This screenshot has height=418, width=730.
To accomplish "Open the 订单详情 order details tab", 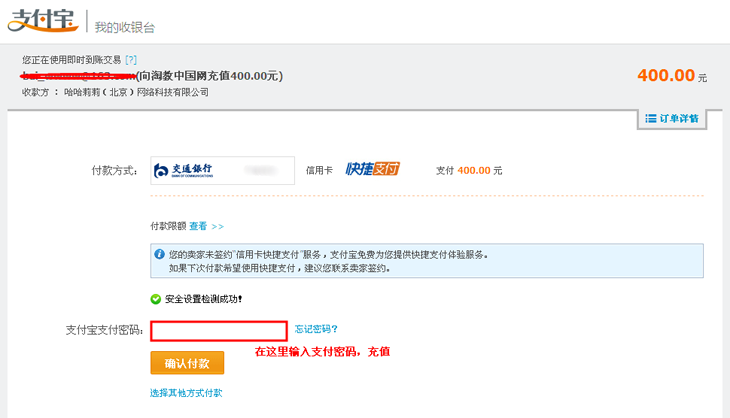I will (x=672, y=119).
